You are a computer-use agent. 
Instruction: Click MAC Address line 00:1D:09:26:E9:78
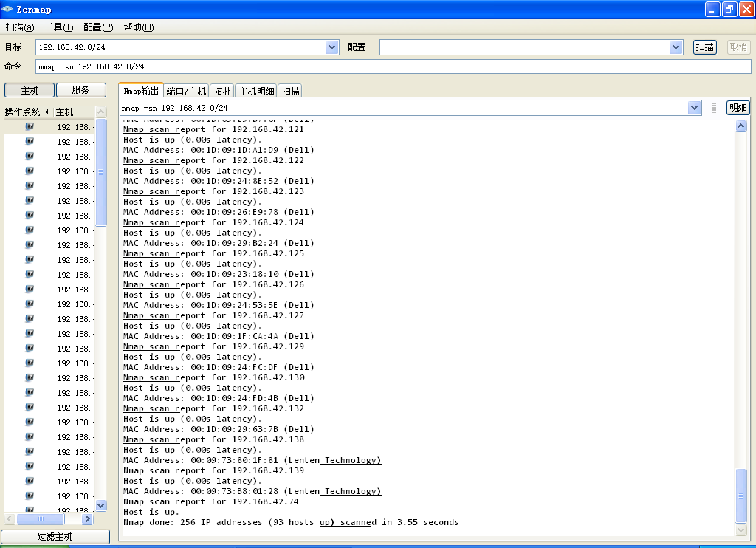coord(219,212)
